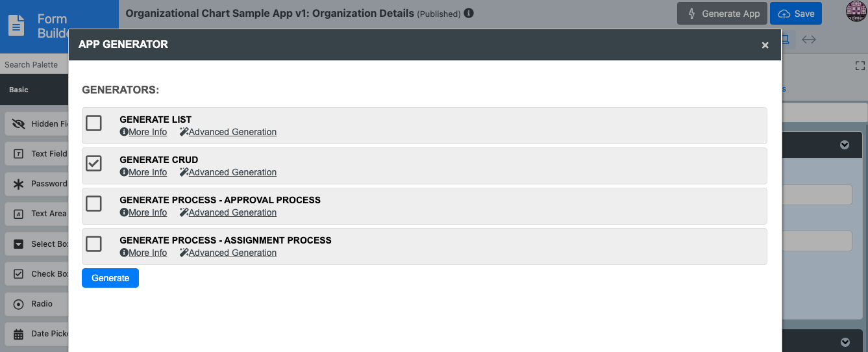Click the blue Generate button

[x=110, y=278]
